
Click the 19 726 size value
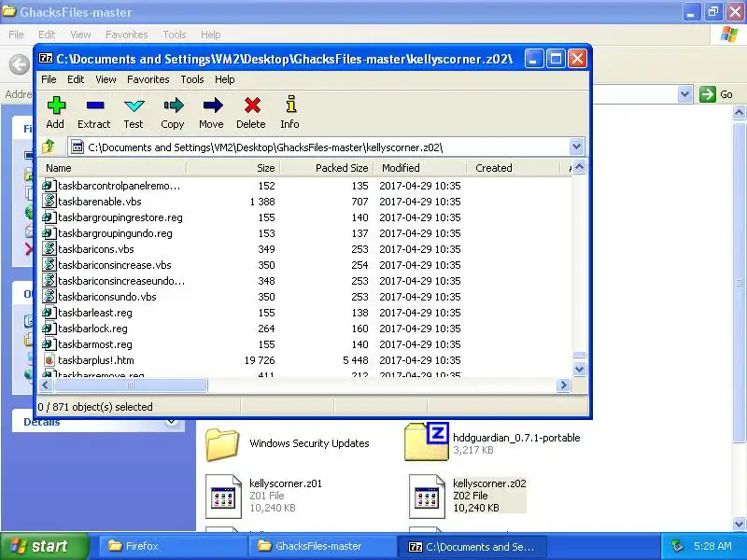click(260, 360)
